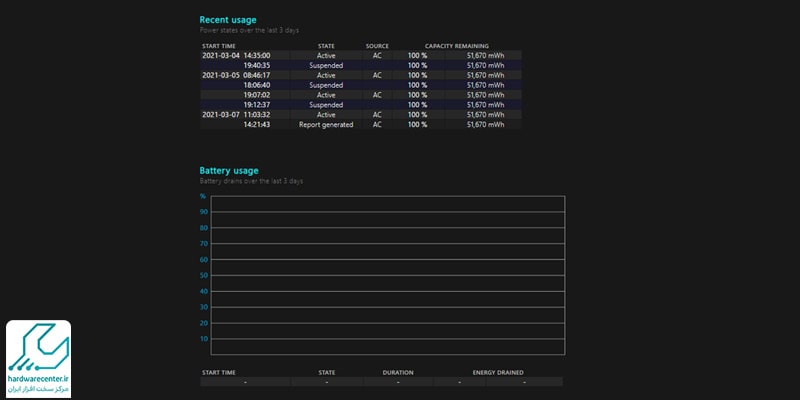Viewport: 800px width, 400px height.
Task: Click the 20 label on chart axis
Action: (x=204, y=323)
